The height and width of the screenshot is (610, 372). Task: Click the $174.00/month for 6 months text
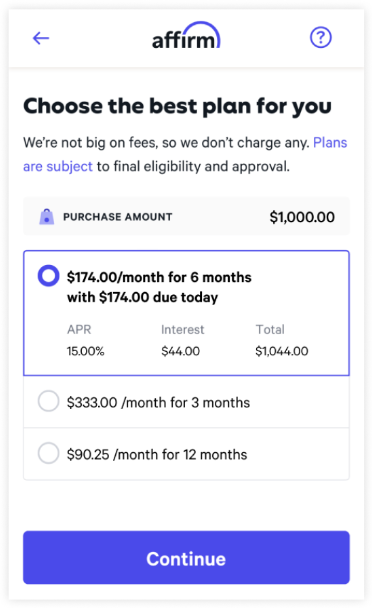(159, 277)
